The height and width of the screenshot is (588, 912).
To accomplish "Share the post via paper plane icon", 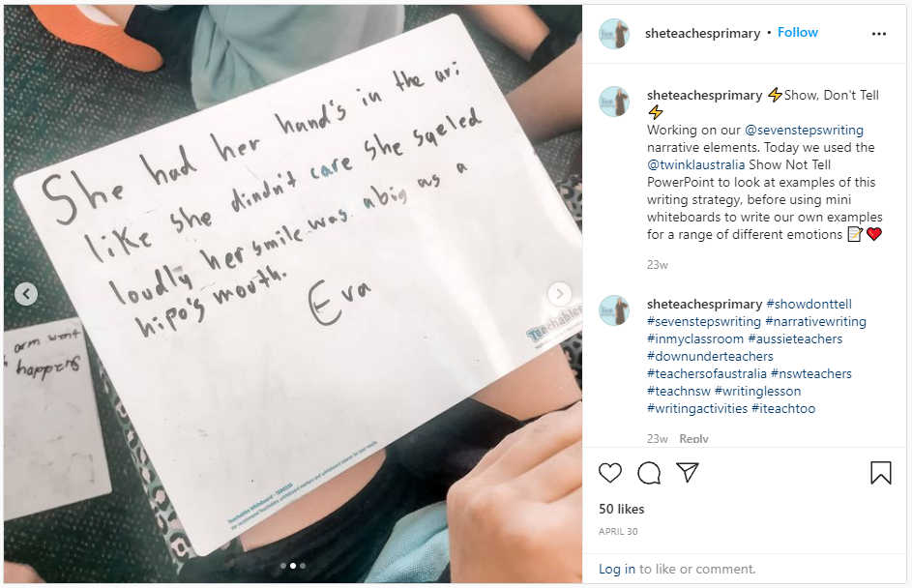I will pos(688,472).
